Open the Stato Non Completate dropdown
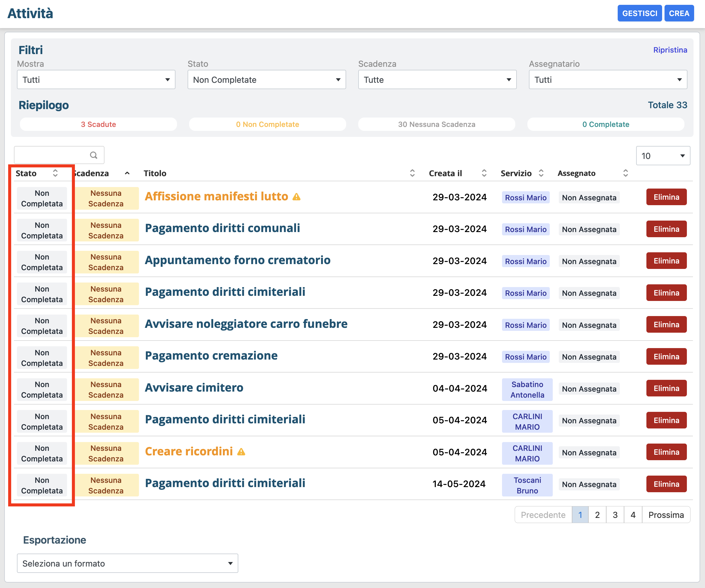Image resolution: width=705 pixels, height=588 pixels. [x=266, y=79]
